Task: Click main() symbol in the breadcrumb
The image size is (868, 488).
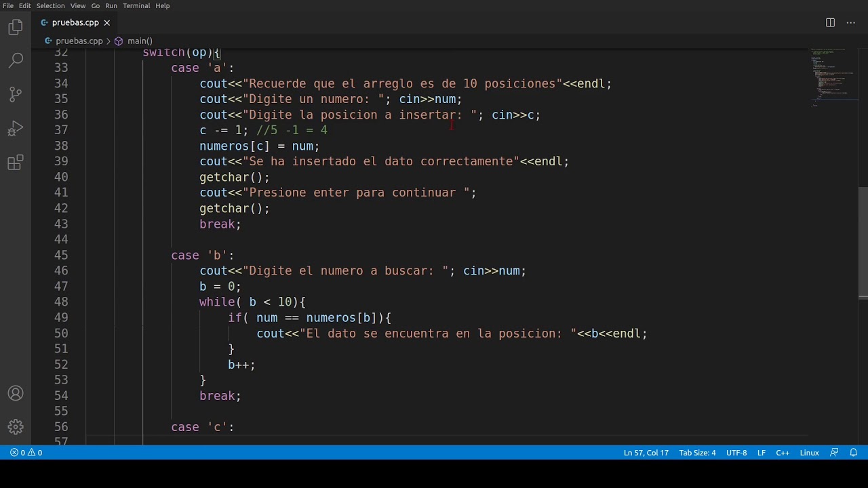Action: 140,41
